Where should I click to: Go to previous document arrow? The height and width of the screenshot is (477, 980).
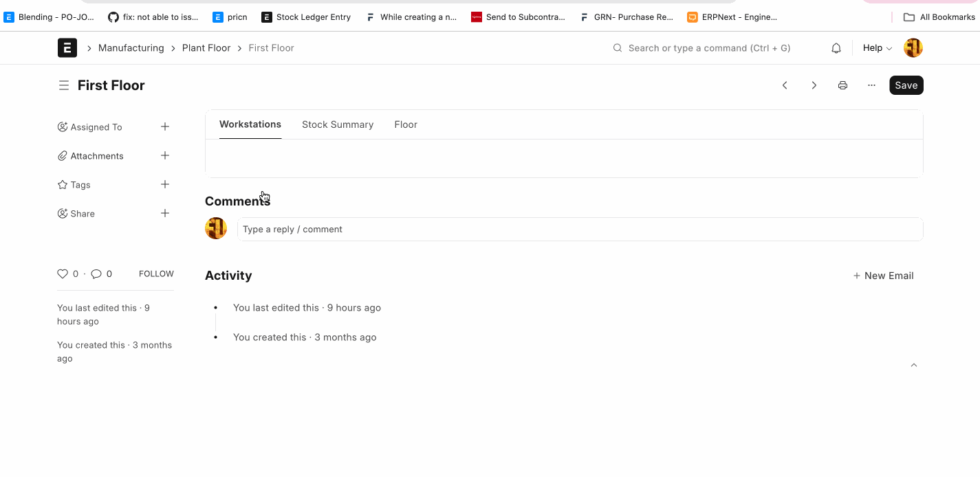click(x=785, y=85)
